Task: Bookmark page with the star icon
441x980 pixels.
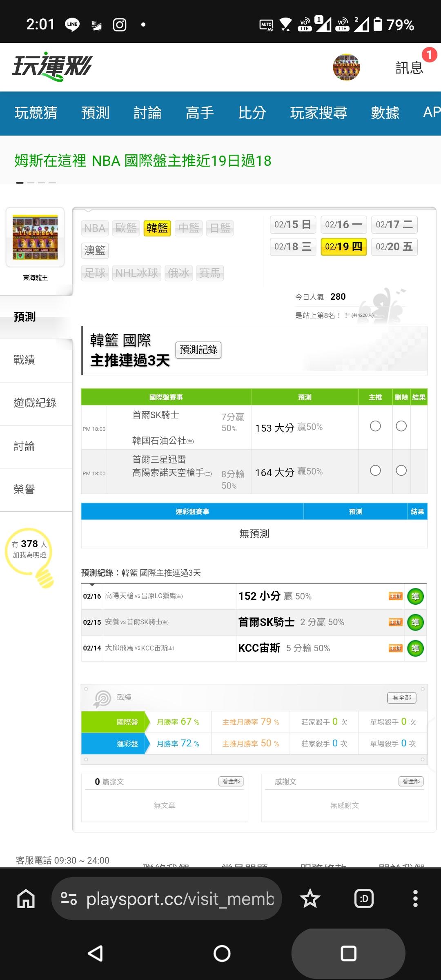Action: [x=310, y=899]
